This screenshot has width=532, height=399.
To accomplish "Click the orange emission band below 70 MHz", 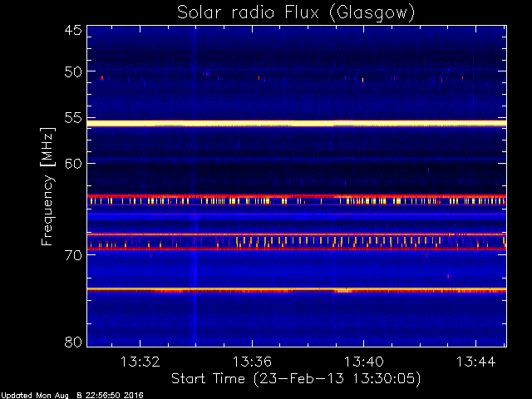I will [x=297, y=290].
